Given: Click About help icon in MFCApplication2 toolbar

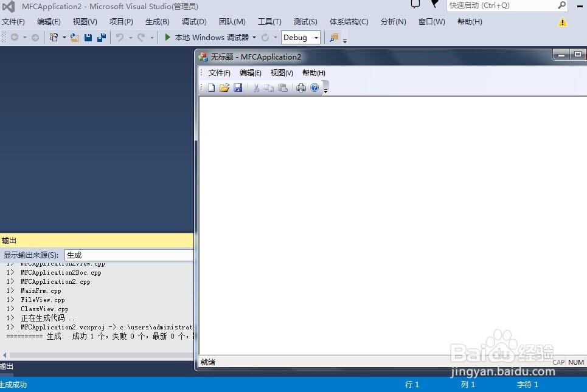Looking at the screenshot, I should click(x=314, y=88).
